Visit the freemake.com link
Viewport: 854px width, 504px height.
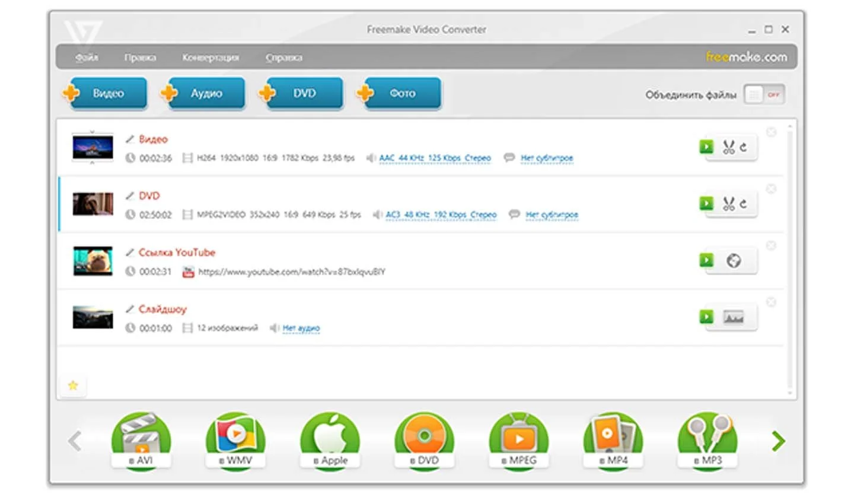click(x=746, y=57)
